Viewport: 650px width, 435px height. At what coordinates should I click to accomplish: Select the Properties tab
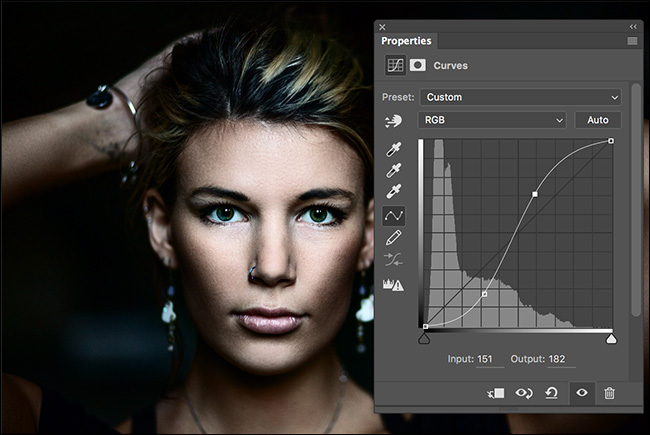coord(406,41)
